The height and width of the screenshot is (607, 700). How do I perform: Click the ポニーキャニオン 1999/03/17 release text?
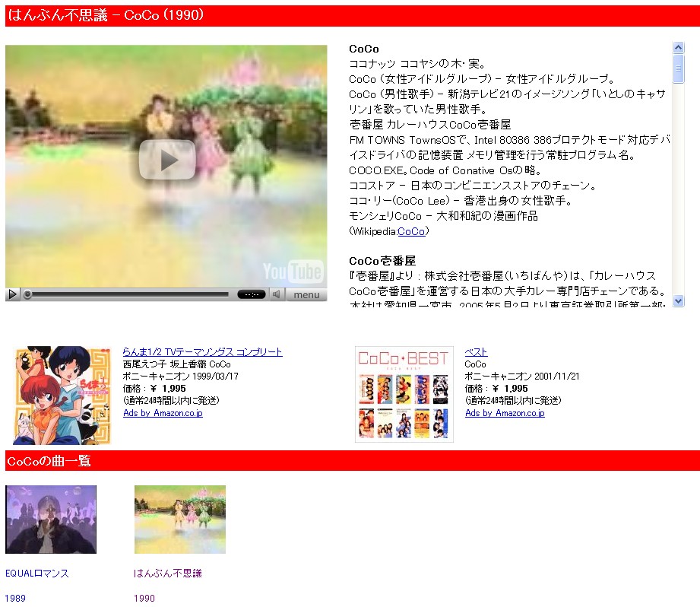180,376
